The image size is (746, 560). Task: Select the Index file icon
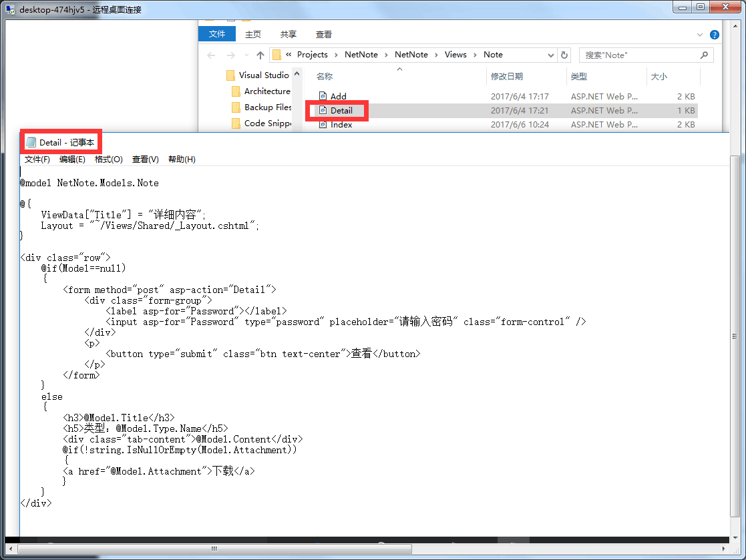[x=323, y=125]
